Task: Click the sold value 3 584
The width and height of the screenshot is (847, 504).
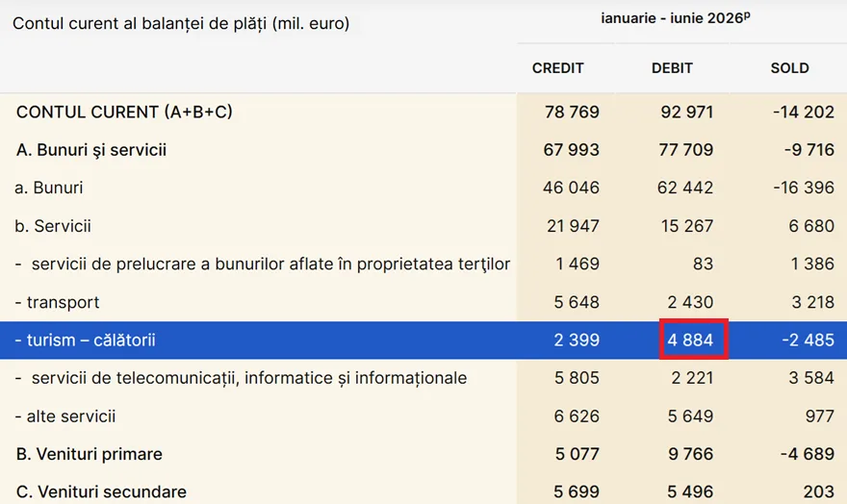Action: coord(811,378)
